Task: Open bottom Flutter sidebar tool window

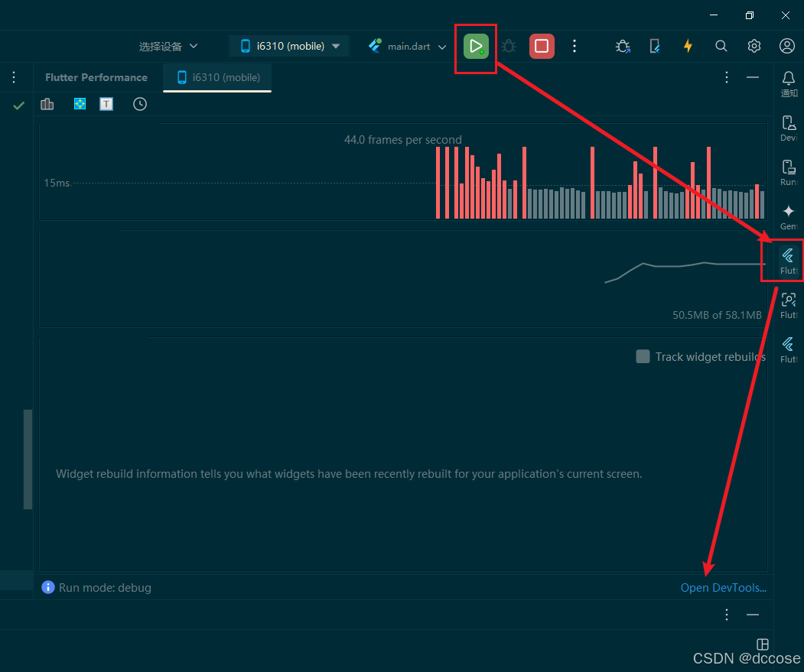Action: point(789,349)
